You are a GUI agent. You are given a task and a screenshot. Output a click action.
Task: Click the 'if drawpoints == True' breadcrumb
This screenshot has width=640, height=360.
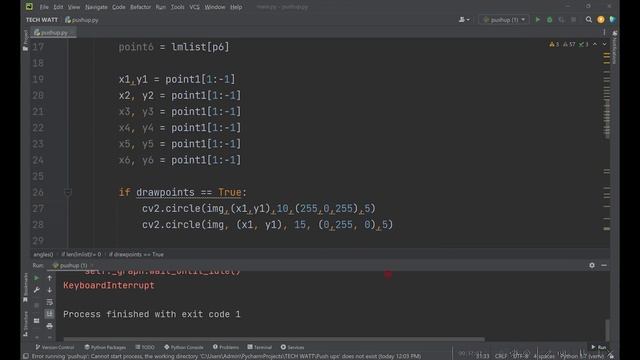coord(136,254)
